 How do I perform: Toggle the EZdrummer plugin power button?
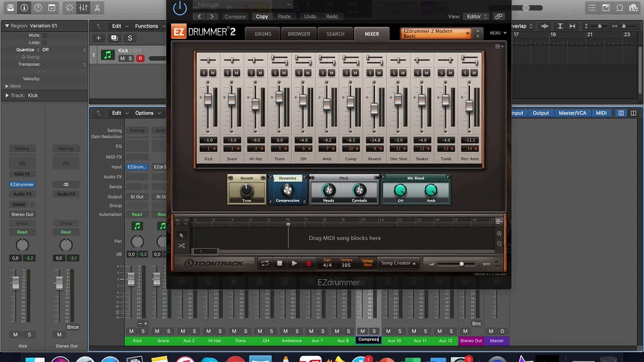[180, 8]
